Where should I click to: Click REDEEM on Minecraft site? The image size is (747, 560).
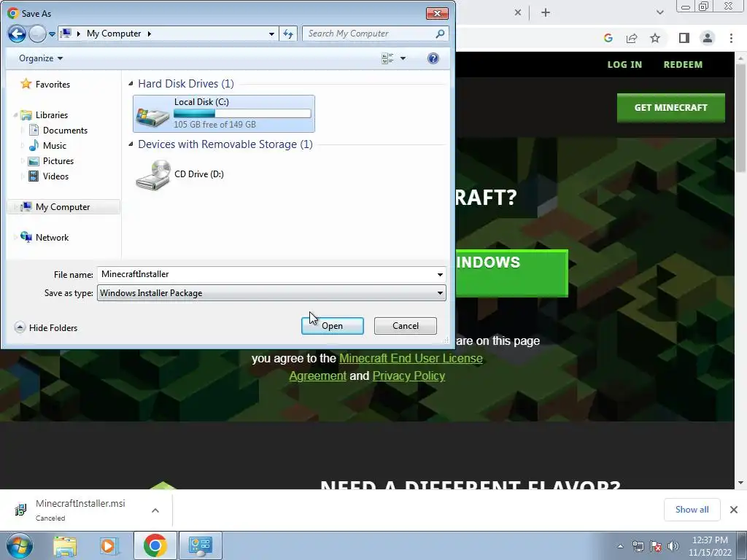(683, 64)
